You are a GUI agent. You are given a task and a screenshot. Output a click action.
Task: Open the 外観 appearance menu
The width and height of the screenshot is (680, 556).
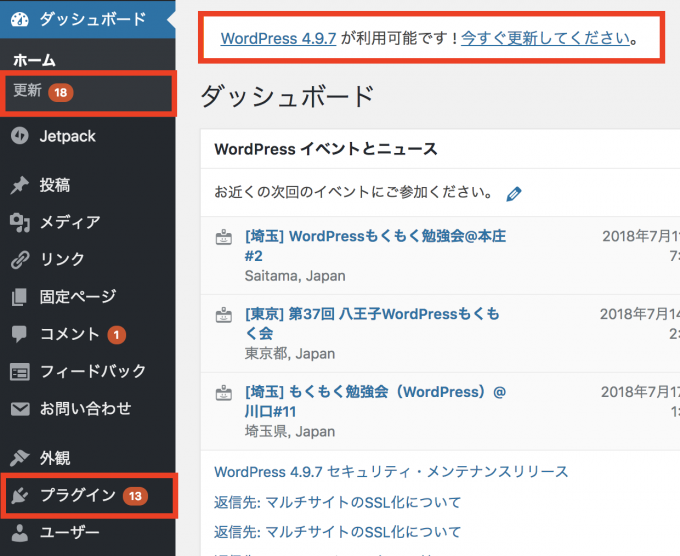[x=88, y=458]
